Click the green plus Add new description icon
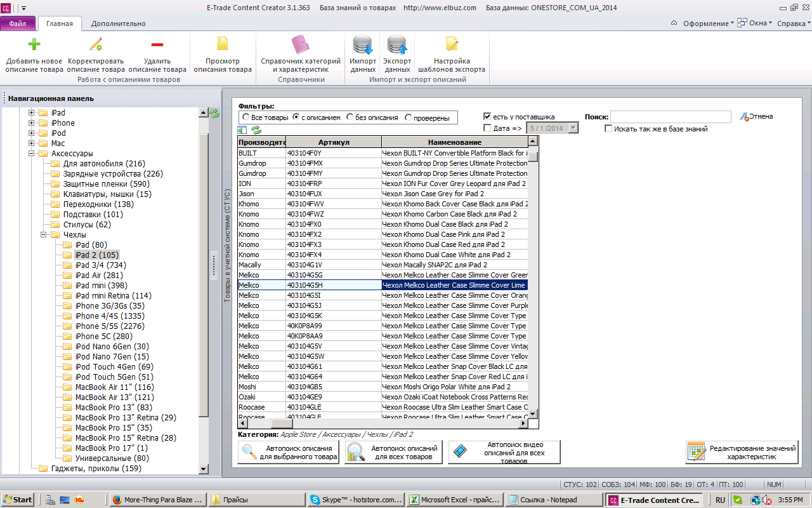This screenshot has height=508, width=812. click(34, 44)
